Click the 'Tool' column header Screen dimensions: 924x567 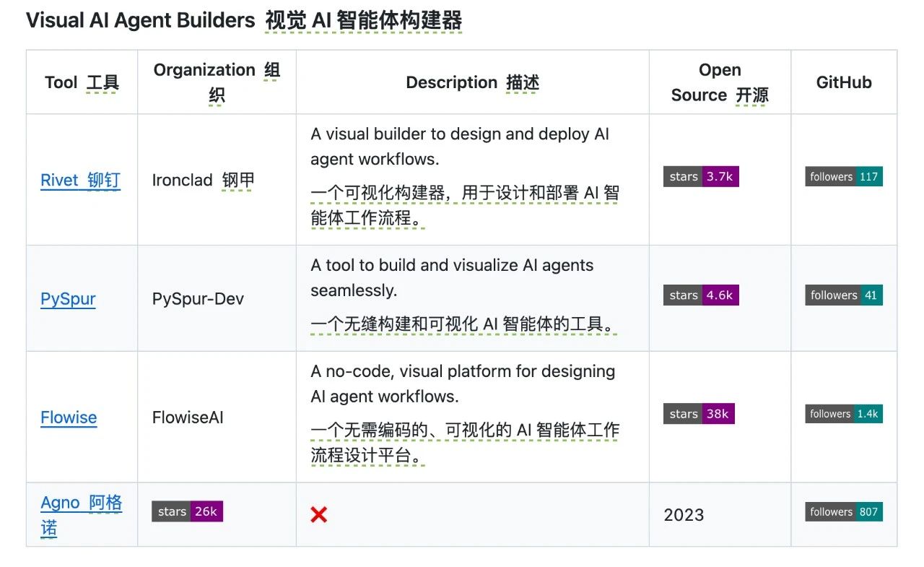[x=82, y=82]
